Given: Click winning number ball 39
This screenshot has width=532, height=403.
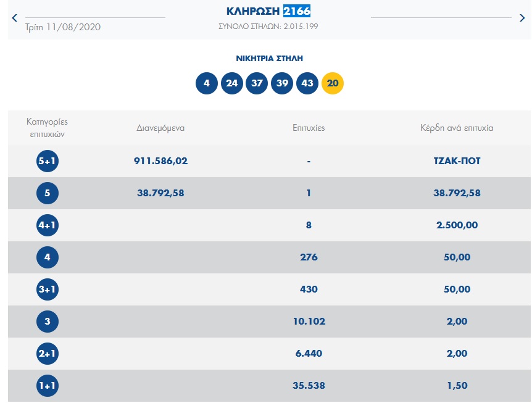Looking at the screenshot, I should point(282,83).
